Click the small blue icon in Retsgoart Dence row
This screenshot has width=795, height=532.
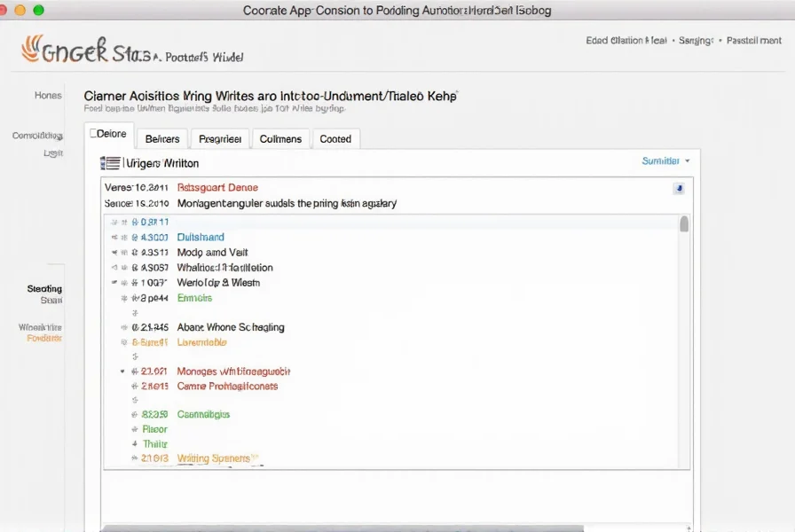pos(679,188)
